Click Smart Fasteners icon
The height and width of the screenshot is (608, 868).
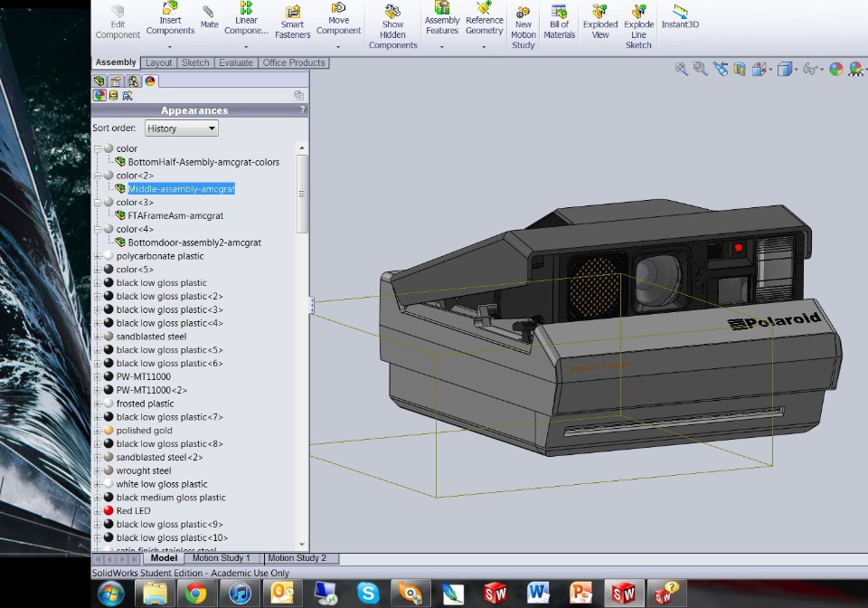292,11
